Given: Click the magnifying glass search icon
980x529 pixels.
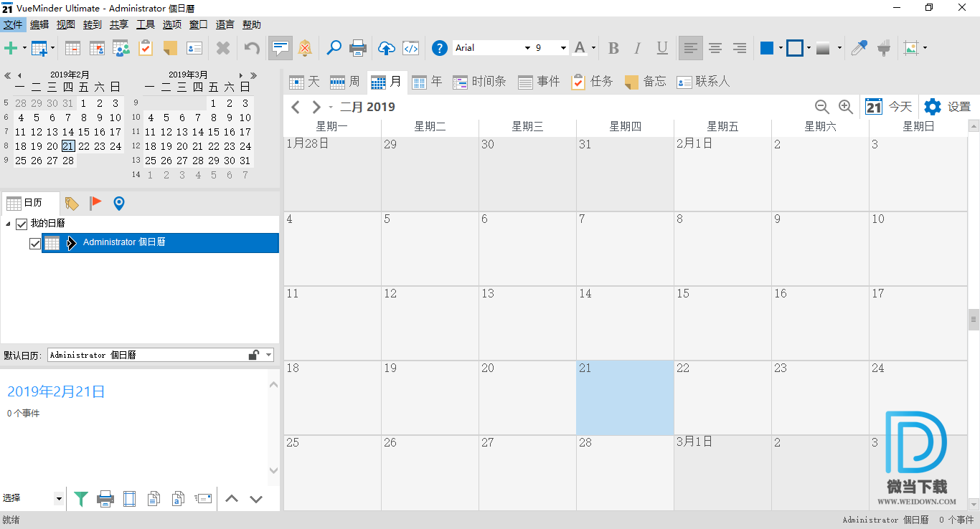Looking at the screenshot, I should pyautogui.click(x=334, y=48).
